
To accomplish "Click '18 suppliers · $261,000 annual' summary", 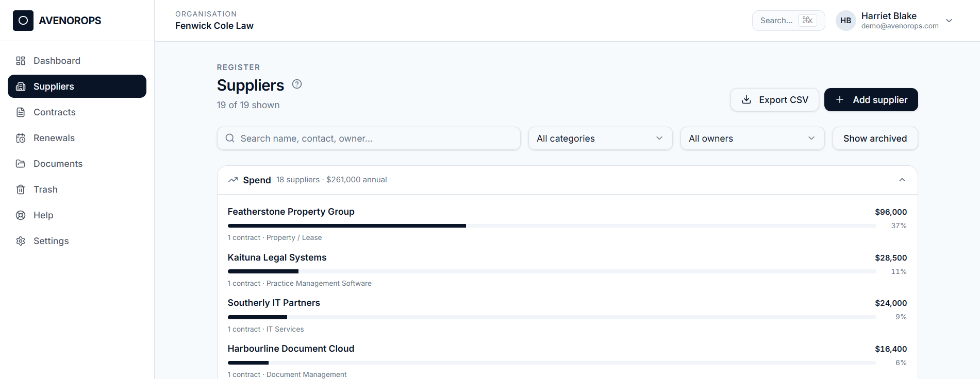I will tap(331, 180).
